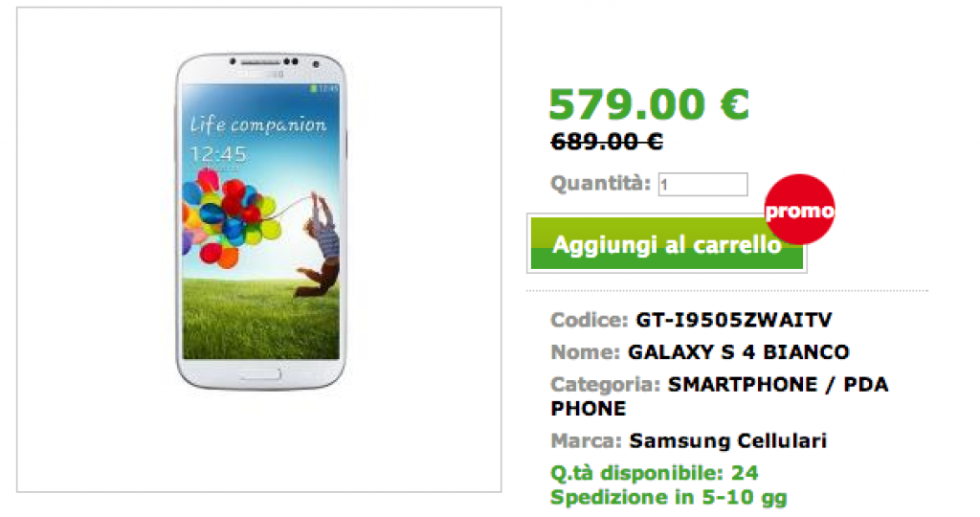Click the 579.00 € current price
Image resolution: width=980 pixels, height=517 pixels.
[x=649, y=103]
